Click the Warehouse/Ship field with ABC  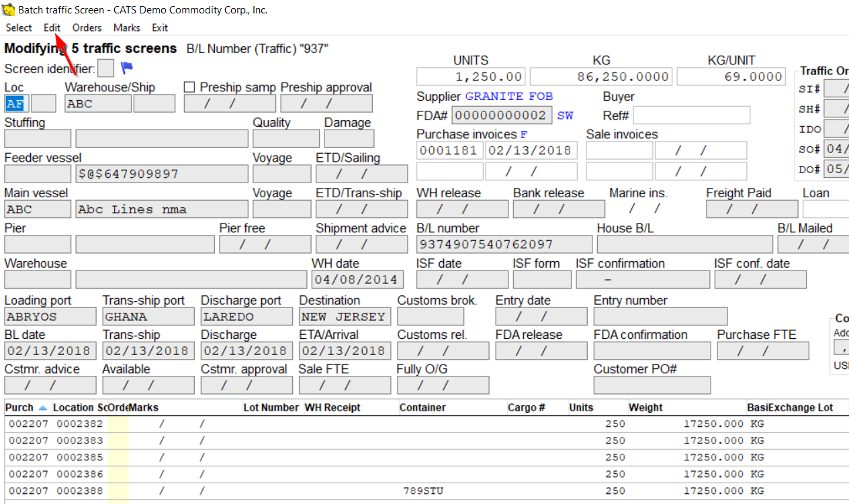[x=98, y=103]
